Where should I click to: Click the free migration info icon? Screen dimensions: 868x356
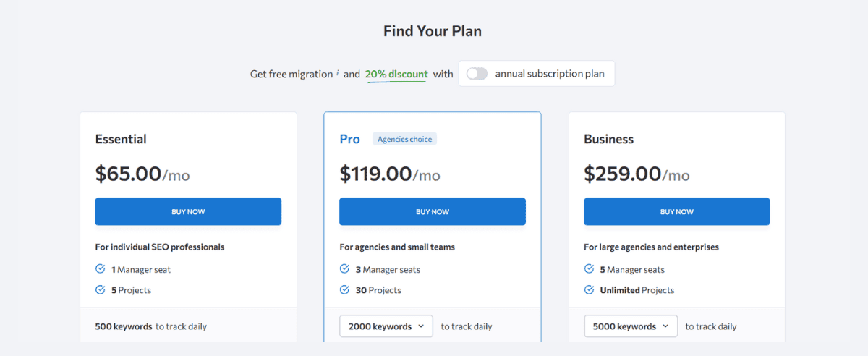[338, 73]
